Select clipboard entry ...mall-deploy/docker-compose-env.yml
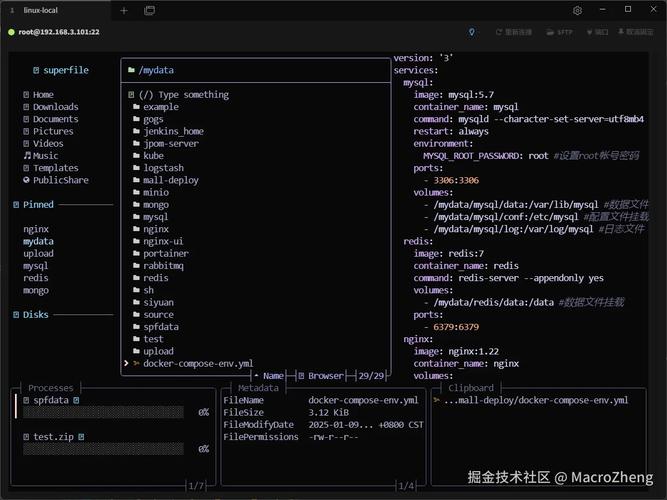This screenshot has height=500, width=667. (531, 400)
